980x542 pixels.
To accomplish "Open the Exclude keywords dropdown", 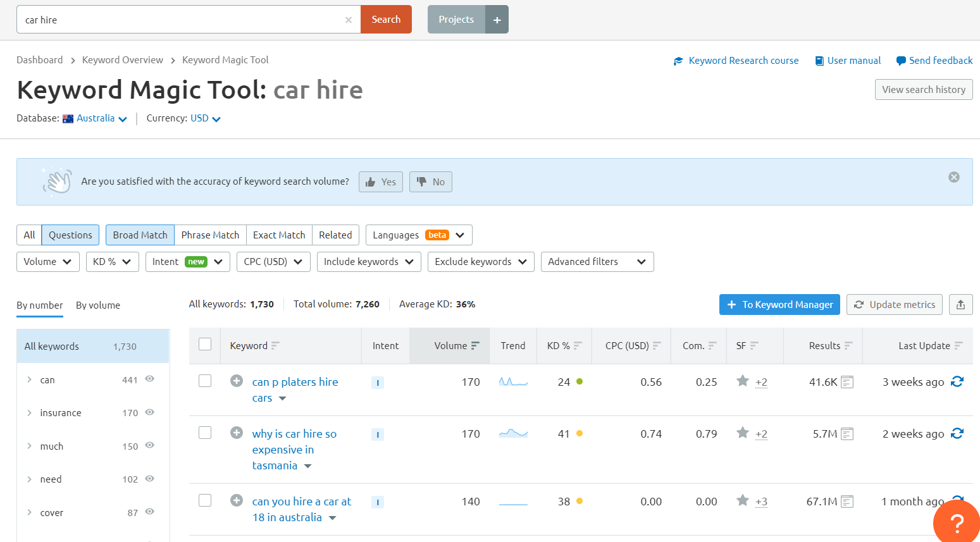I will pos(481,262).
